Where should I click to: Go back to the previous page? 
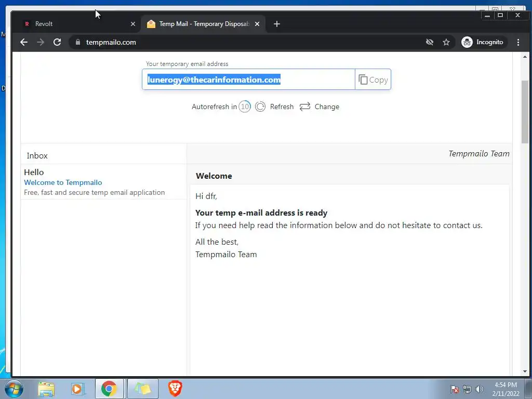coord(24,42)
